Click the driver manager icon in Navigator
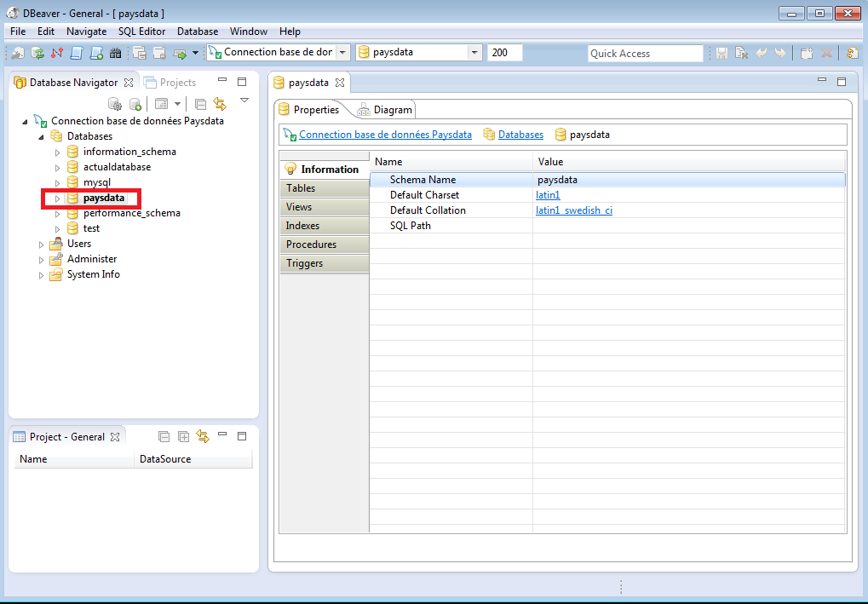The image size is (868, 604). tap(115, 104)
